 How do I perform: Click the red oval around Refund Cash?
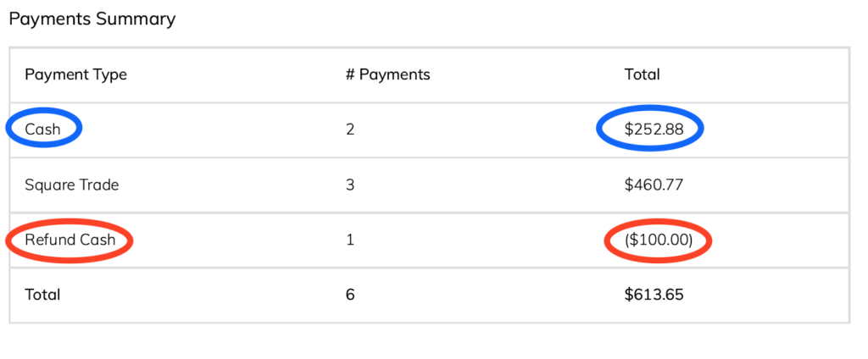[70, 240]
